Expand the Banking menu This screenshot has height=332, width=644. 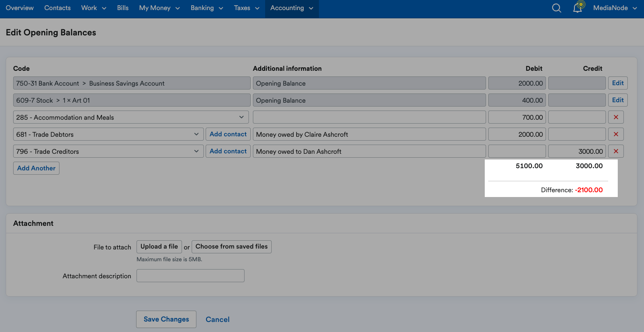tap(207, 8)
